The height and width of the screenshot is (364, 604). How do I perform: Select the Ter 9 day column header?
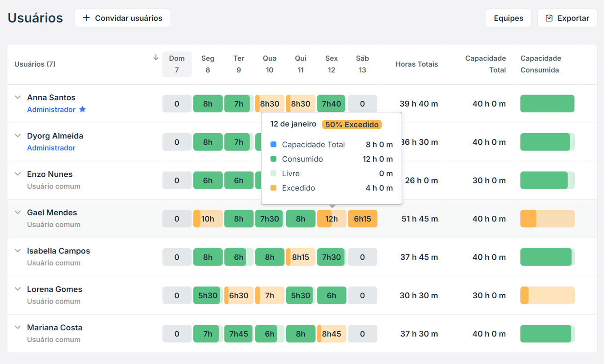pos(239,64)
